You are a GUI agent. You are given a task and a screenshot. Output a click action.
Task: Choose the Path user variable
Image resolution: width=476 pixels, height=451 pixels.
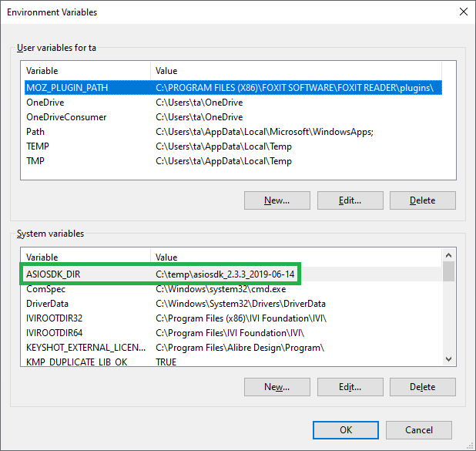click(x=35, y=132)
